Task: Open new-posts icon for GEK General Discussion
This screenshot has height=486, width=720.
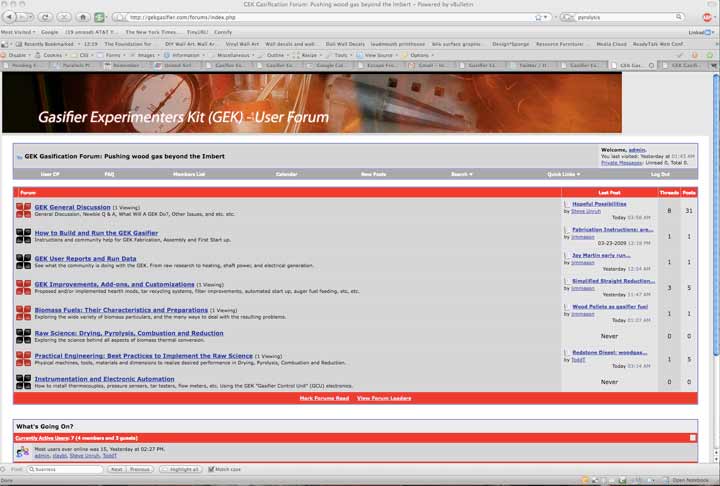Action: point(23,210)
